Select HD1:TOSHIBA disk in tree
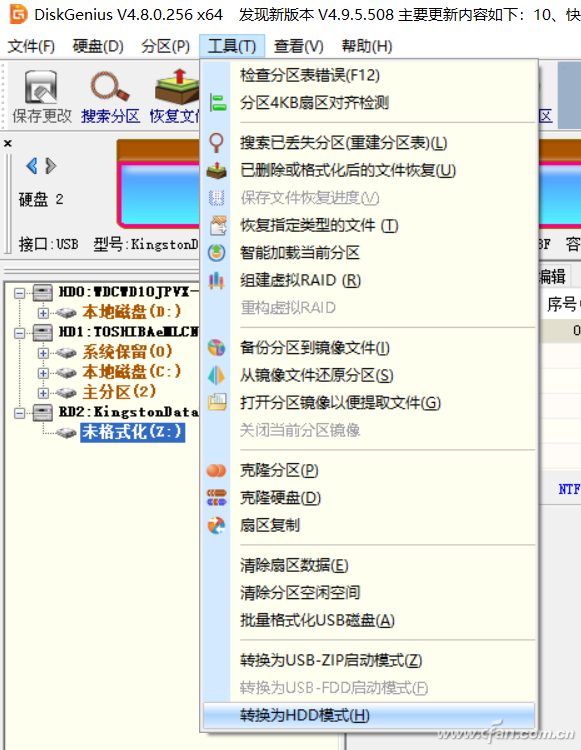The image size is (581, 750). pyautogui.click(x=128, y=332)
